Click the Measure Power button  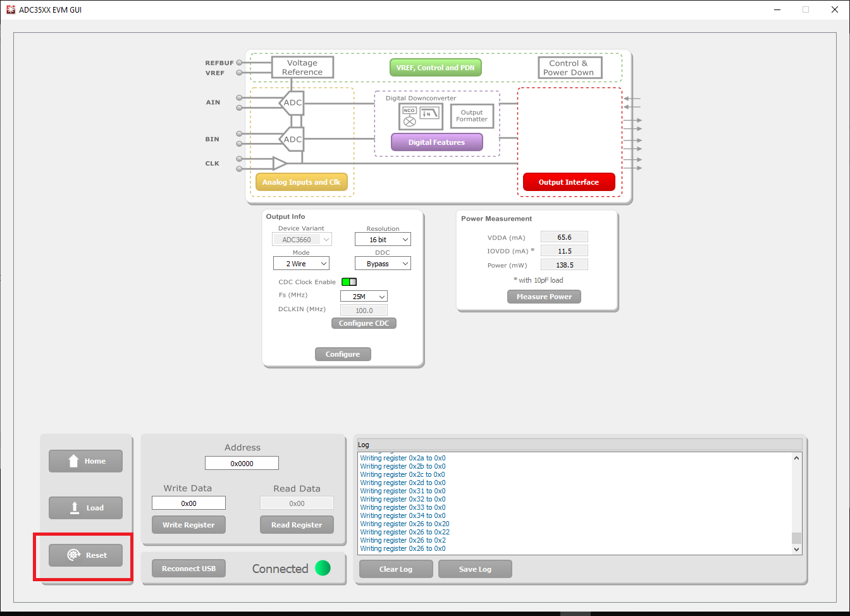[x=544, y=297]
